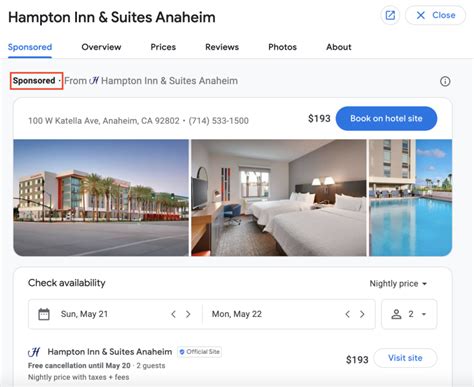Advance check-in date Sun, May 21 forward
This screenshot has height=387, width=474.
pyautogui.click(x=188, y=314)
